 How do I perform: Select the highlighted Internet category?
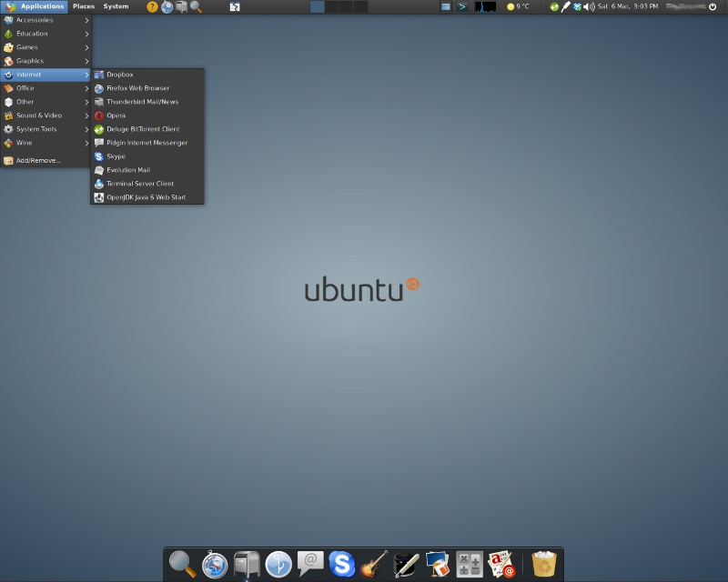pyautogui.click(x=46, y=75)
